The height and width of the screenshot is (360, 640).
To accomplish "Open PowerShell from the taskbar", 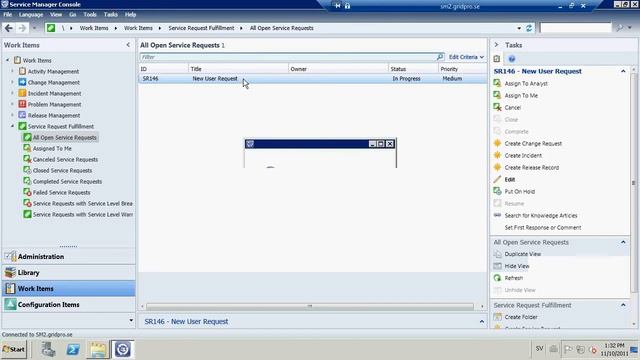I will (x=73, y=349).
